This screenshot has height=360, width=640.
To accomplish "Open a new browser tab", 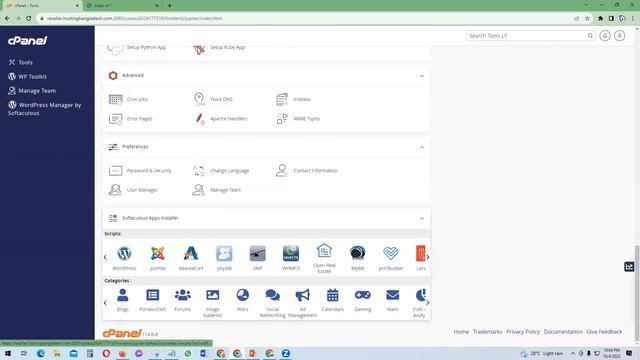I will click(169, 6).
